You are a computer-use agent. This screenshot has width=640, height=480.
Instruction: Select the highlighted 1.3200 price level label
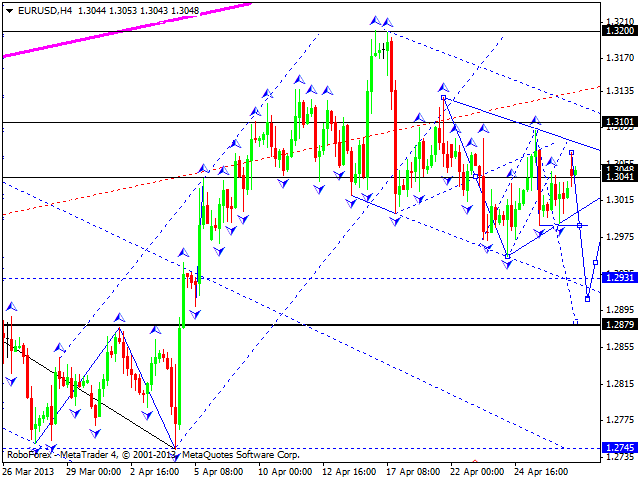point(620,31)
